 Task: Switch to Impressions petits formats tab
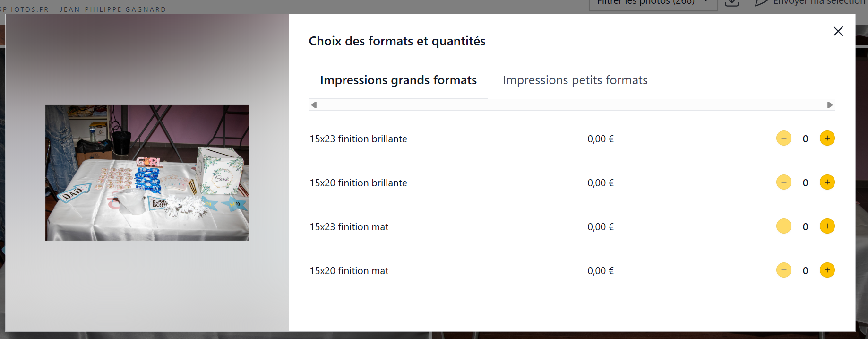(575, 80)
